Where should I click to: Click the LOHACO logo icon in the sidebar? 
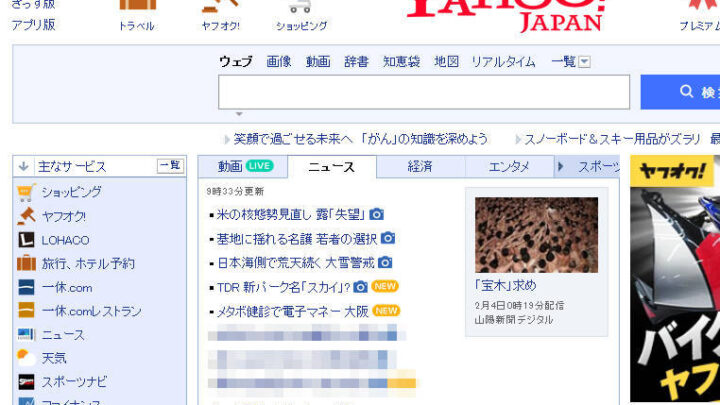coord(26,240)
